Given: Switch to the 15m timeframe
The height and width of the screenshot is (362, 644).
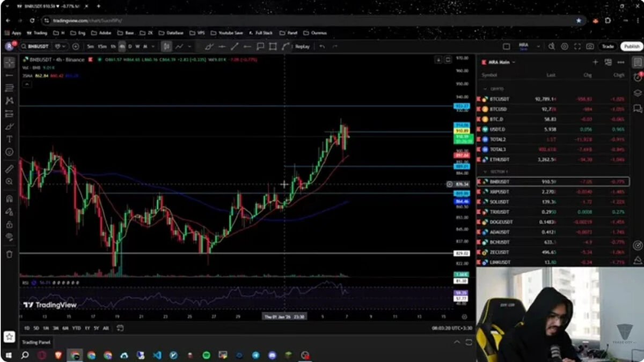Looking at the screenshot, I should tap(102, 47).
